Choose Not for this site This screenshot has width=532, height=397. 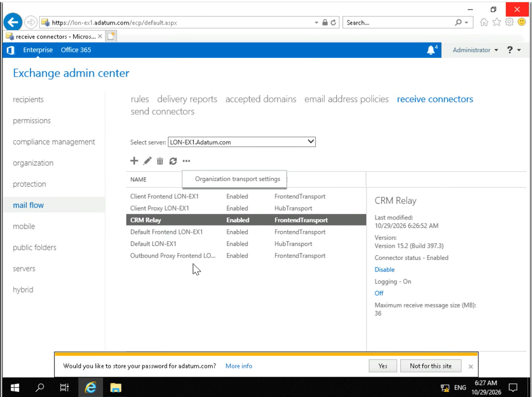point(431,366)
